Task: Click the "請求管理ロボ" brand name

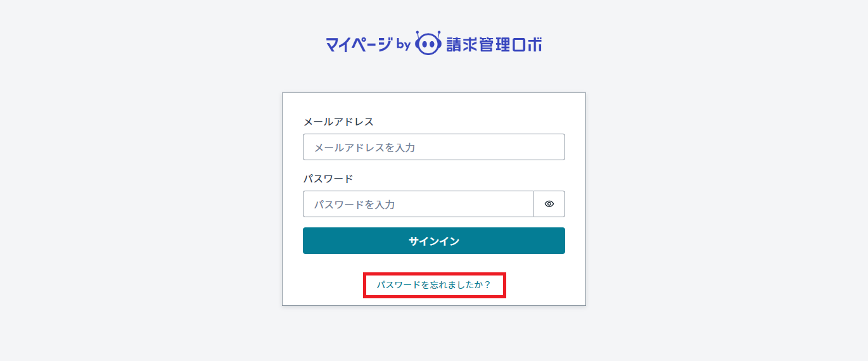Action: coord(494,44)
